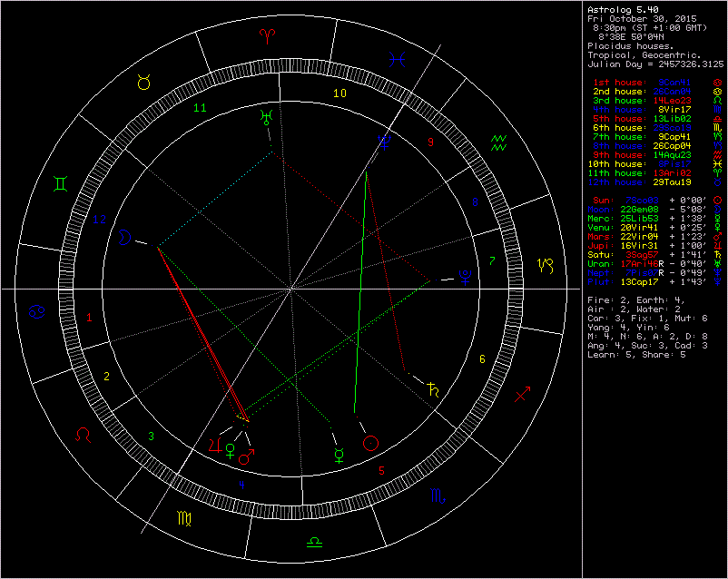Select the green Venus symbol inside the chart wheel
This screenshot has width=728, height=579.
click(230, 451)
